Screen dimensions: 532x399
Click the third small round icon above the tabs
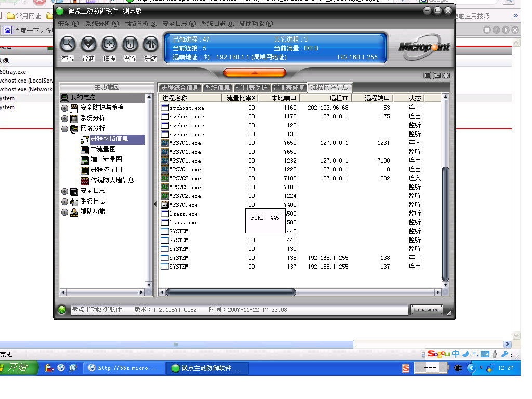[446, 76]
